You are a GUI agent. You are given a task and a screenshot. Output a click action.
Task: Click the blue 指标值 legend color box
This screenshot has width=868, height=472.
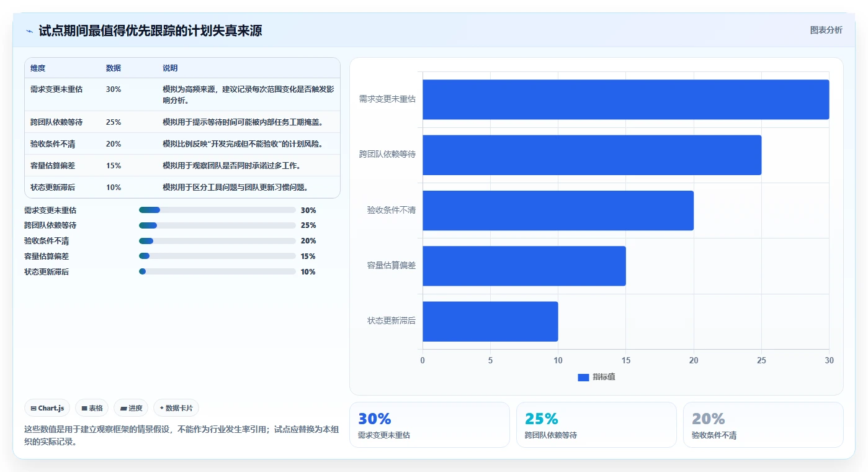[583, 377]
